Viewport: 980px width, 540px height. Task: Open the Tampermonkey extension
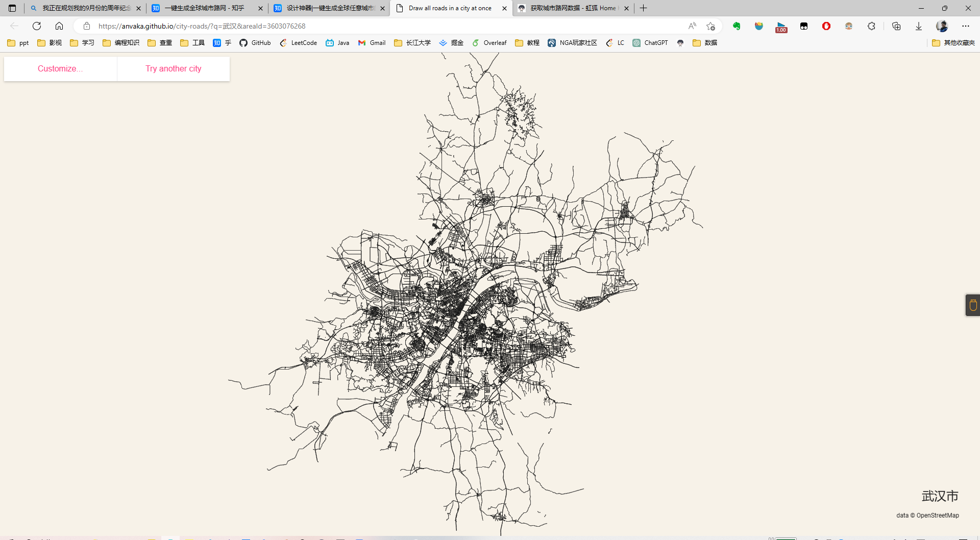[x=804, y=26]
